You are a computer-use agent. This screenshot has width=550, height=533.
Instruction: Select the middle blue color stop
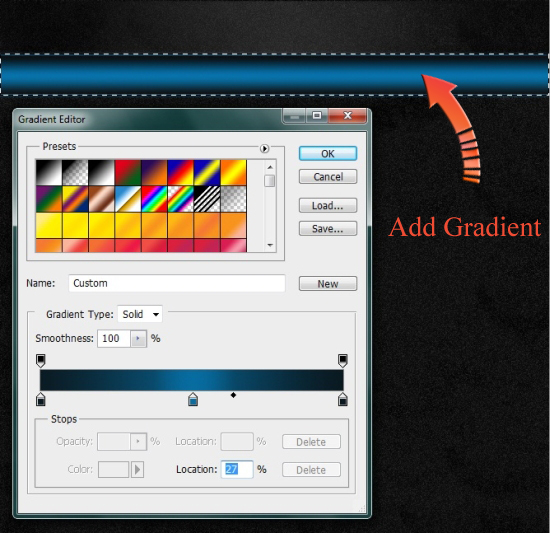193,399
